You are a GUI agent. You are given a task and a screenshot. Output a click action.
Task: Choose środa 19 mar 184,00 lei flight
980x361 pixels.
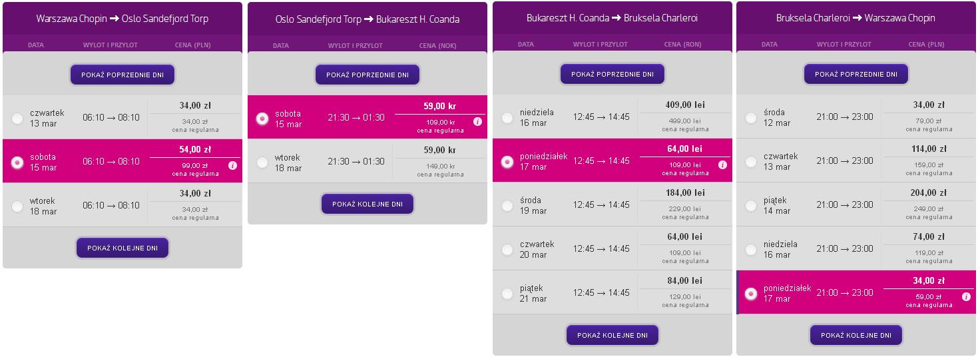coord(507,206)
